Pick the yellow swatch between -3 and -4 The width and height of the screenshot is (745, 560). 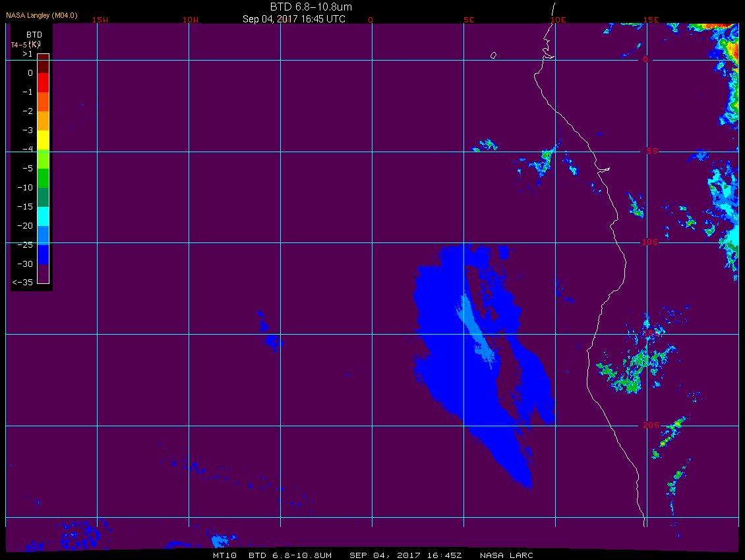coord(44,140)
